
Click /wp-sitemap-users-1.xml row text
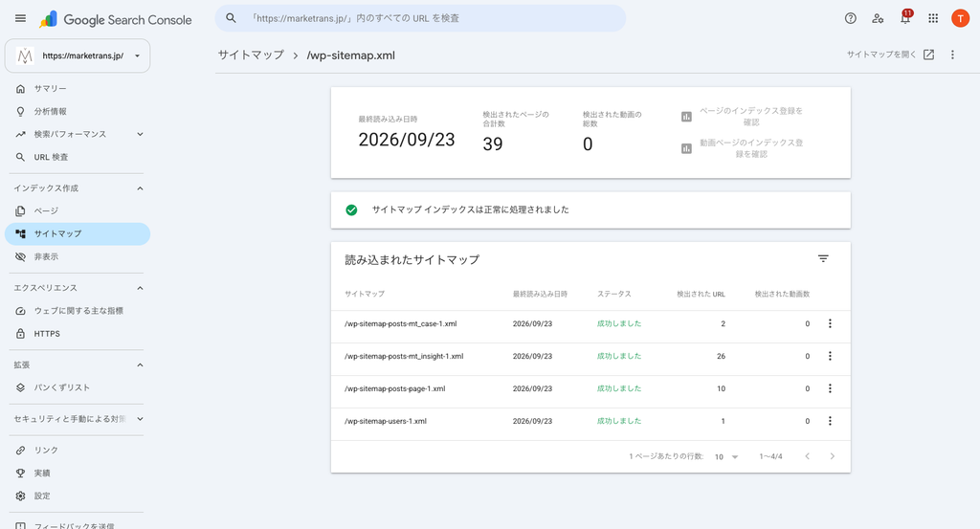tap(386, 421)
